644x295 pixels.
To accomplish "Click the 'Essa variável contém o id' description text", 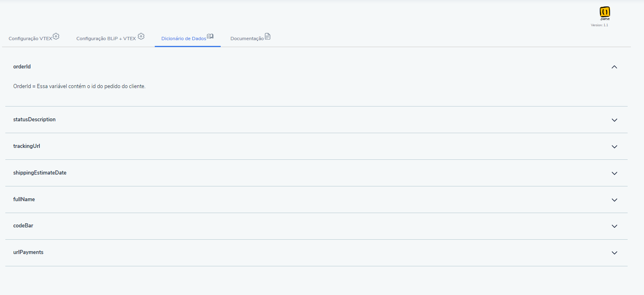I will pos(79,86).
